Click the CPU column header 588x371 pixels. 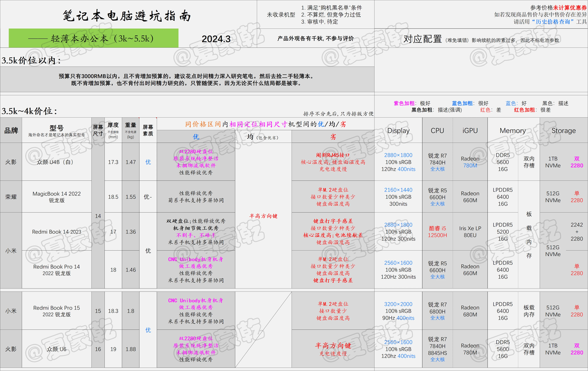437,131
